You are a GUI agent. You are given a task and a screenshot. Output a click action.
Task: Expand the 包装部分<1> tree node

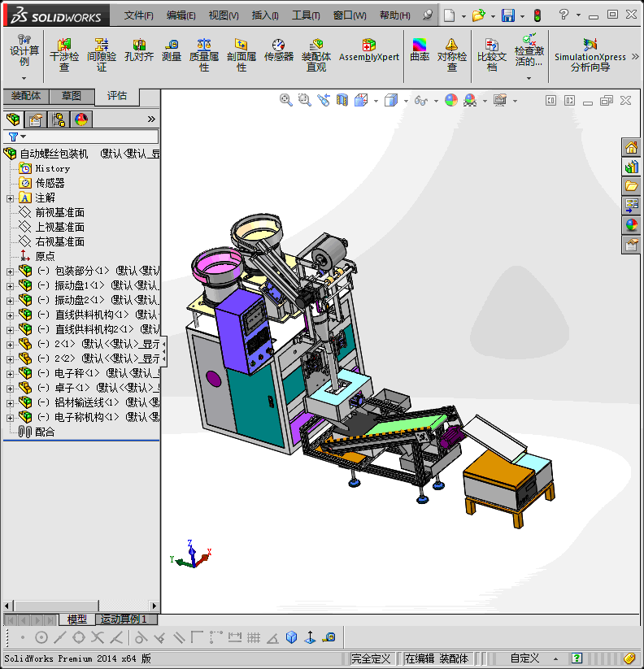11,272
